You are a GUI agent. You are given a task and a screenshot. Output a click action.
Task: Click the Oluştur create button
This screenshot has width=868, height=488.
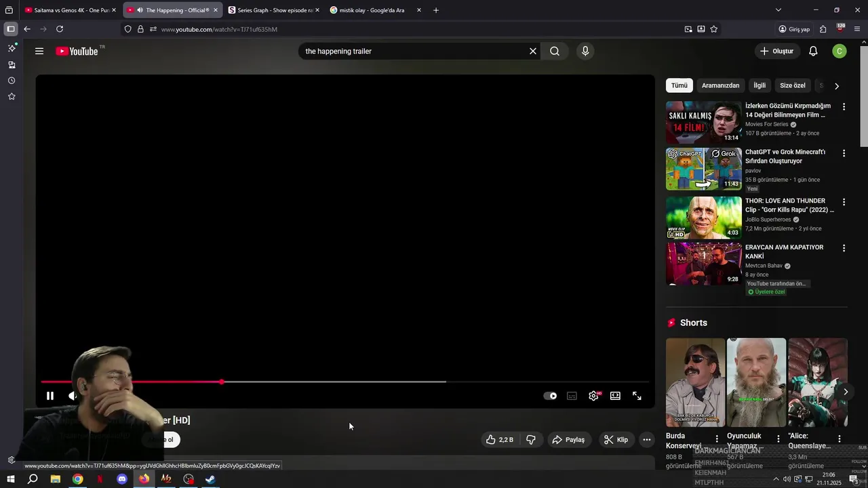click(x=776, y=51)
